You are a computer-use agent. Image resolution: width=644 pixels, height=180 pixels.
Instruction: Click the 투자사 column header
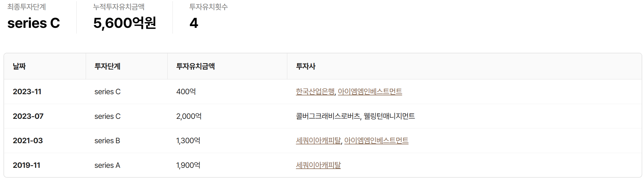306,66
